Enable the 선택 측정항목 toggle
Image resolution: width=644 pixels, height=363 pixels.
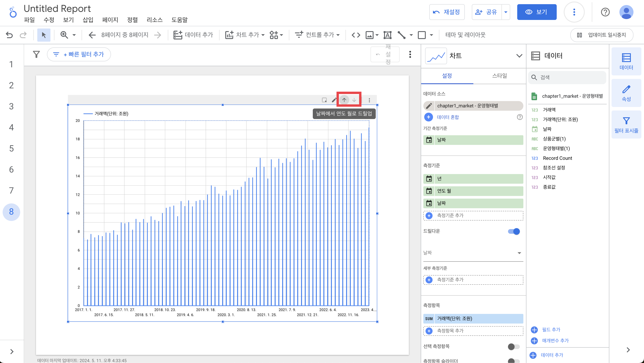514,347
